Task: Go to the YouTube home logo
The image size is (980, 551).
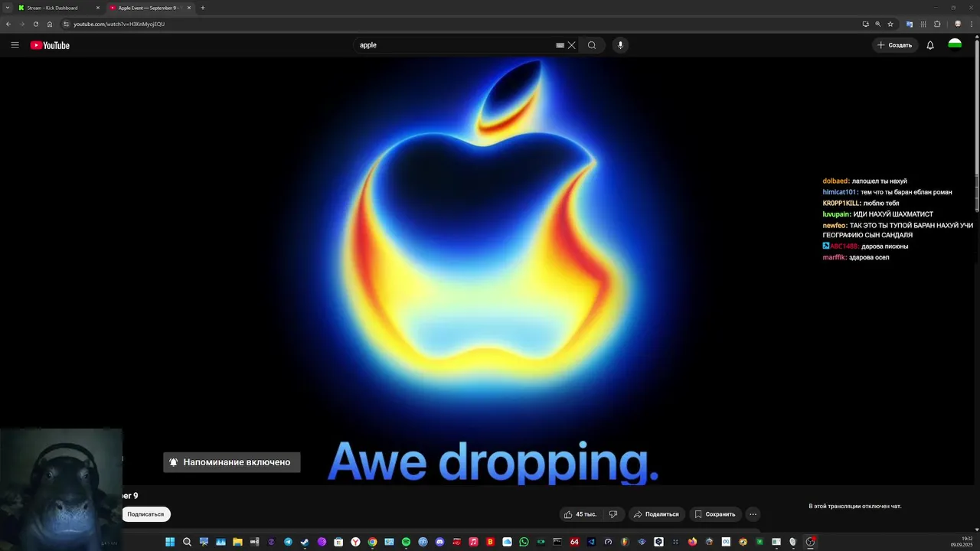Action: point(50,45)
